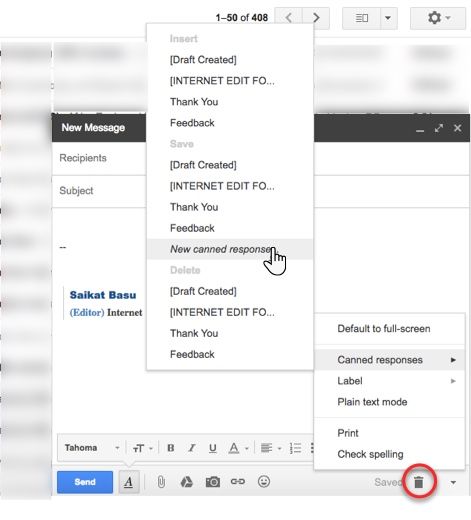Expand the Canned responses submenu
Viewport: 471px width, 520px height.
pos(389,360)
